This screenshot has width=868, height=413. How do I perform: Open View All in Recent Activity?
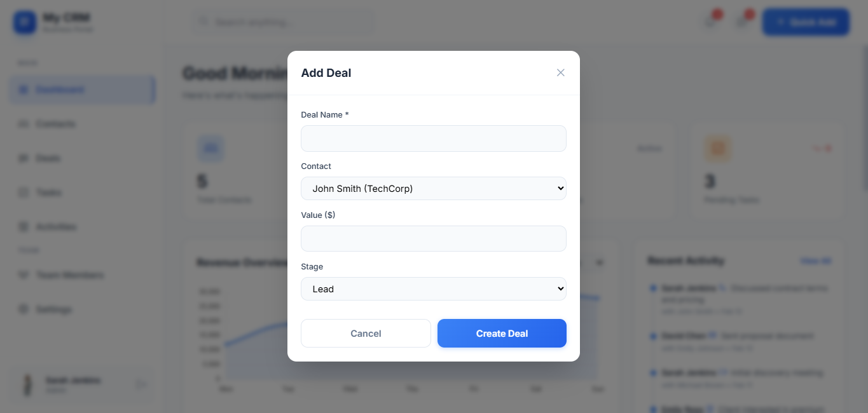[816, 261]
